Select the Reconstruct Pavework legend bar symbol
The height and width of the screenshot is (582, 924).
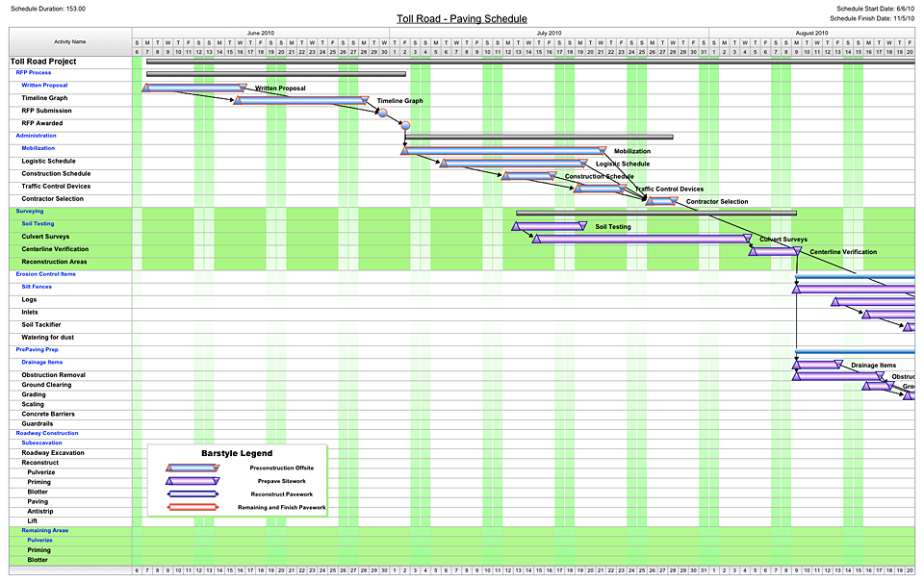[193, 493]
